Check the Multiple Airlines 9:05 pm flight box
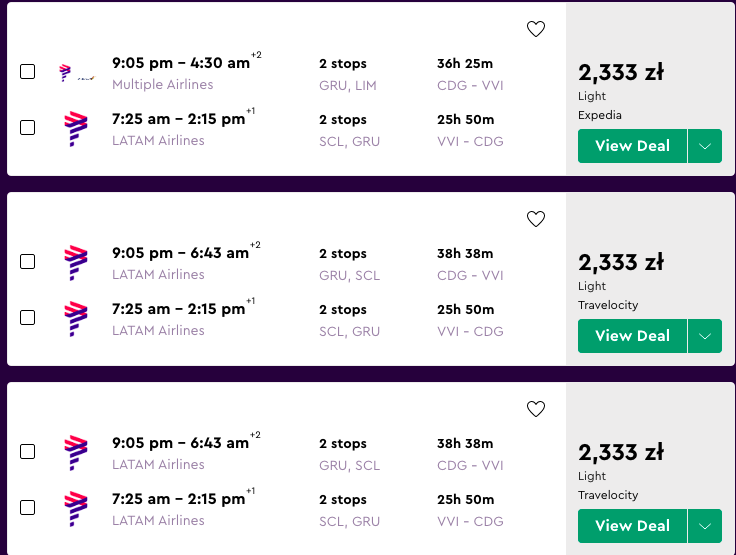This screenshot has height=555, width=736. [x=28, y=71]
